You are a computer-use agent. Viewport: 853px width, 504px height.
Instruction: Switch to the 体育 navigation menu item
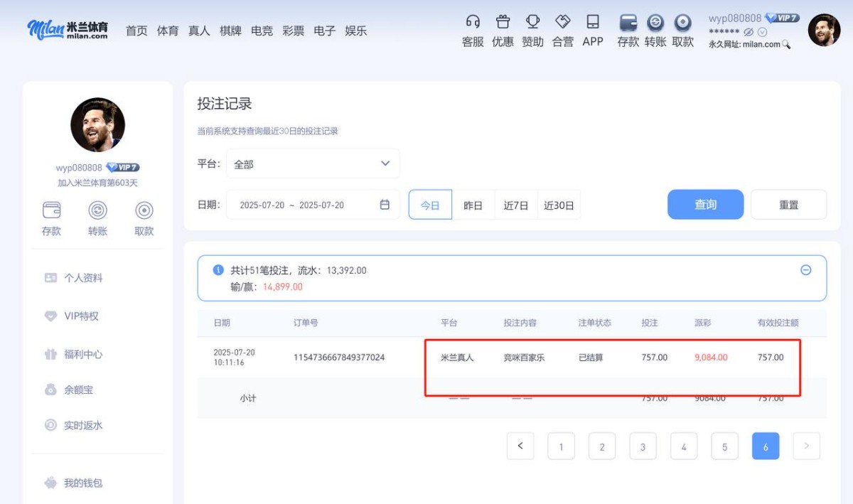[167, 31]
